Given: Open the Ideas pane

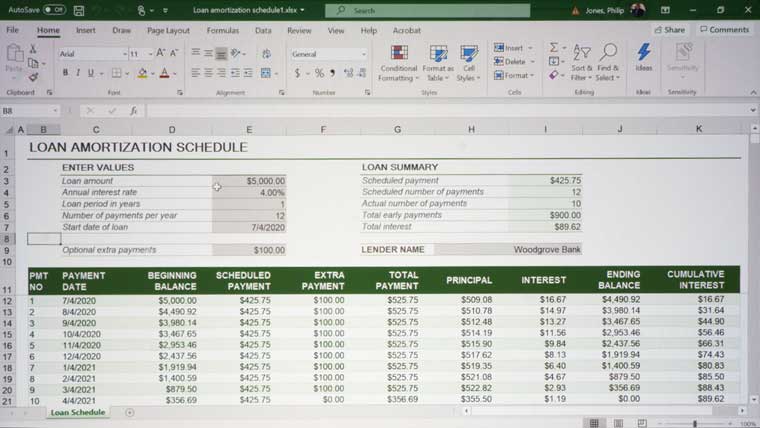Looking at the screenshot, I should (x=644, y=56).
